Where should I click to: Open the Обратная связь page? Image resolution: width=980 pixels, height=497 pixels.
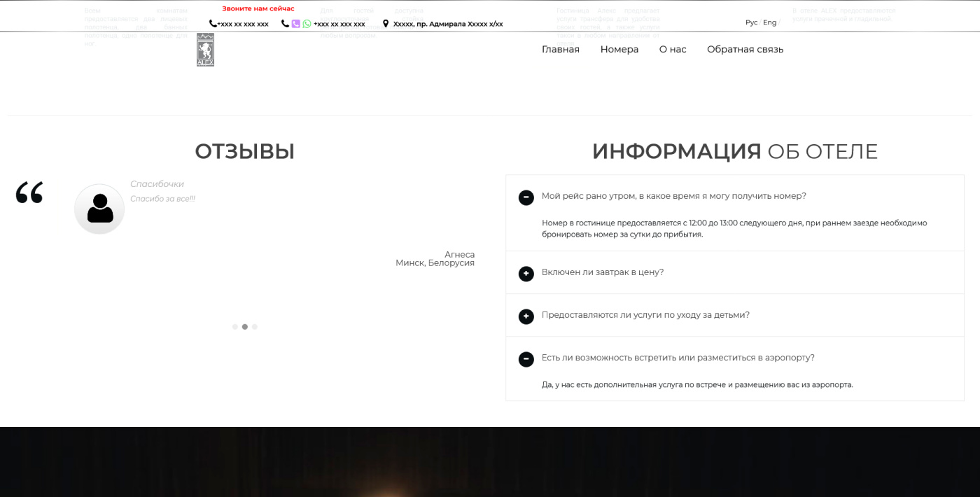coord(745,49)
